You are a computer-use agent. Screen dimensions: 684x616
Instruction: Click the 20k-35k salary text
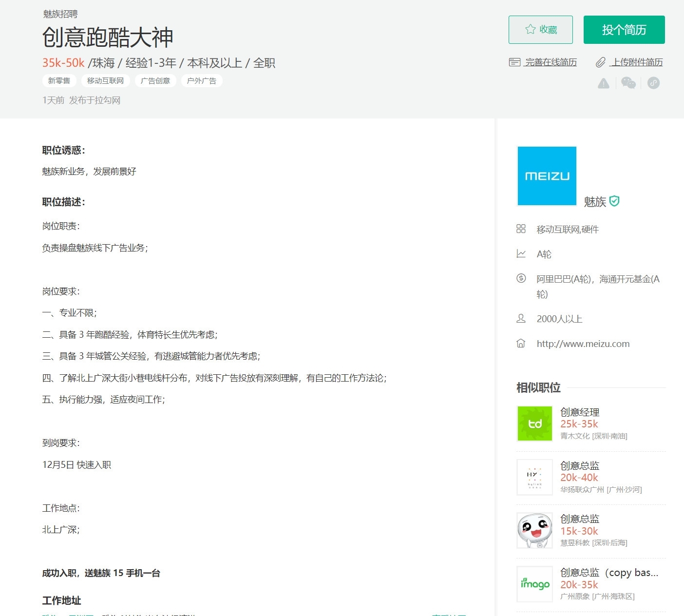pos(579,585)
